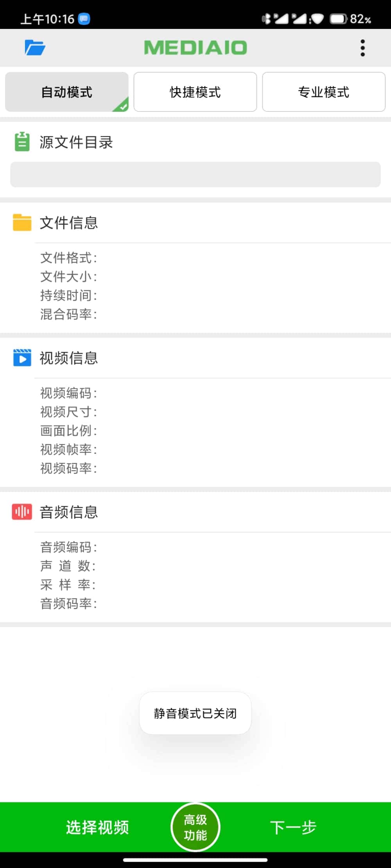Tap the 静音模式已关闭 toast message
This screenshot has width=391, height=868.
(195, 713)
